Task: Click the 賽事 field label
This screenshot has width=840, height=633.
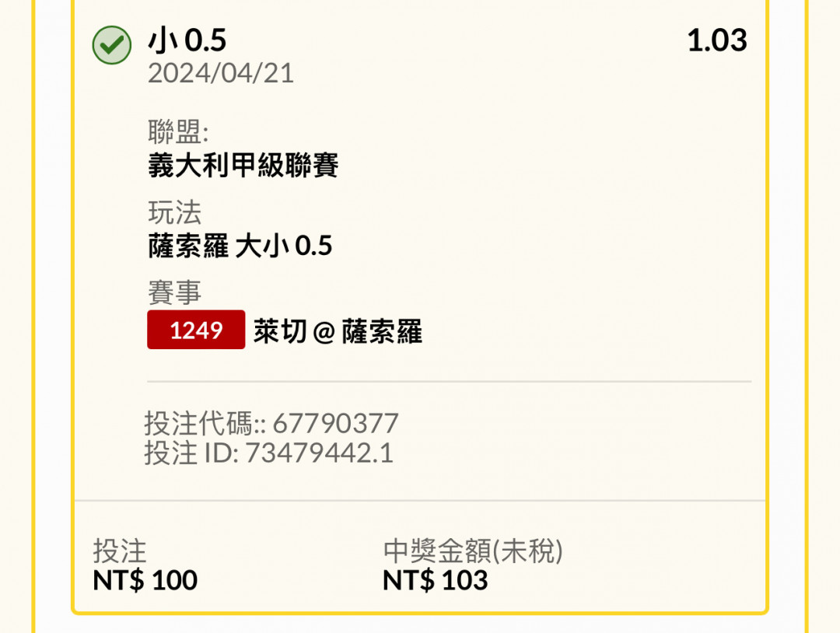Action: tap(174, 293)
